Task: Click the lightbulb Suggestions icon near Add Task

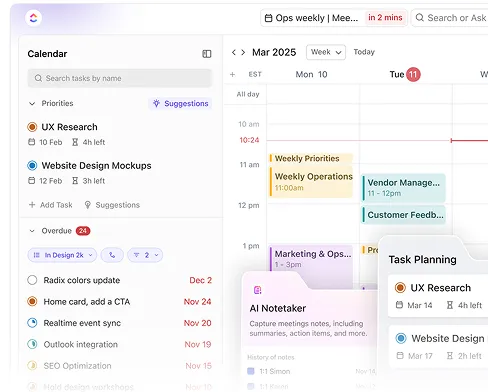Action: click(88, 205)
